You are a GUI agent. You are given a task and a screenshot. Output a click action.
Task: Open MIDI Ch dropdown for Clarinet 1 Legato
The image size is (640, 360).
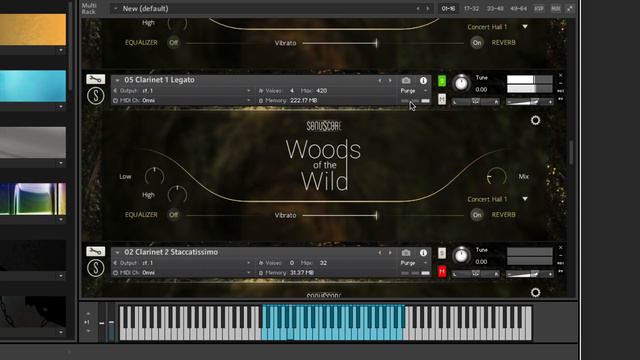[x=249, y=100]
